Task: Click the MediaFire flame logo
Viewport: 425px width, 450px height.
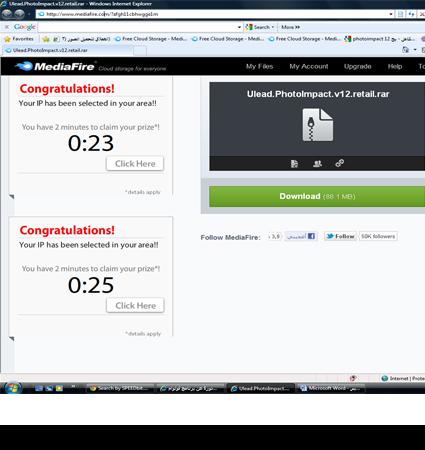Action: 24,66
